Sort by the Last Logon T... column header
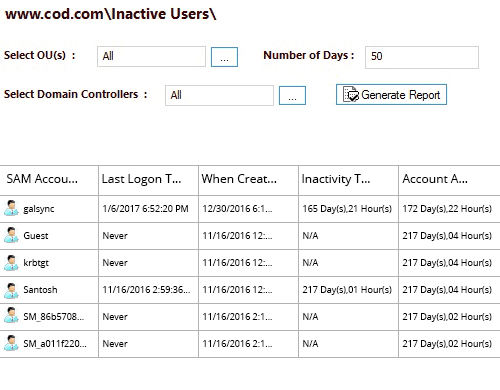Viewport: 500px width, 390px height. pyautogui.click(x=148, y=180)
